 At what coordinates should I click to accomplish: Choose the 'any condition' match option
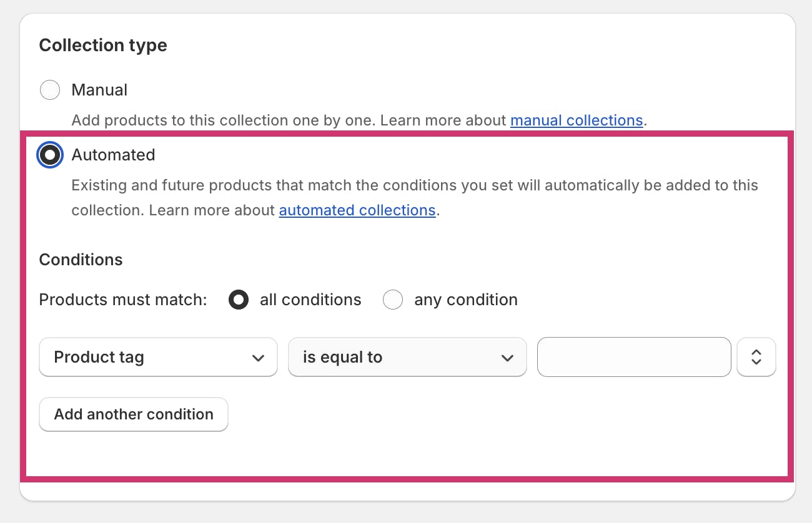393,300
